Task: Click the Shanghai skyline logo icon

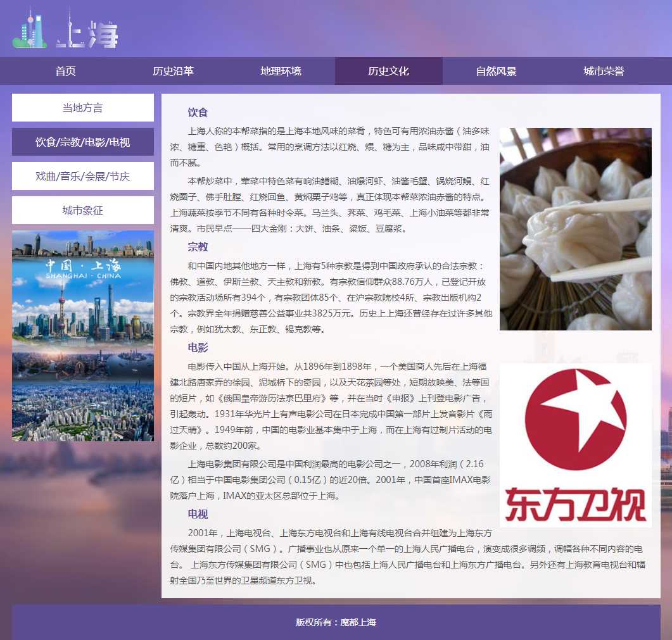Action: [30, 29]
